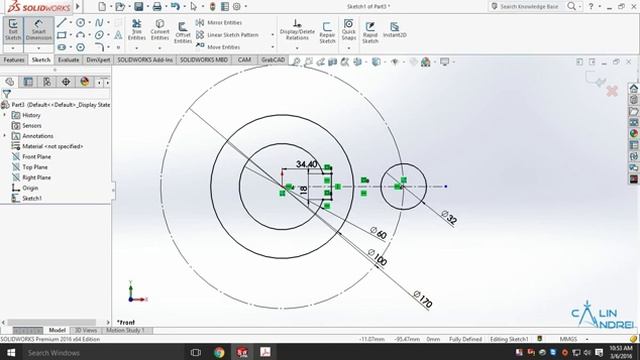Viewport: 640px width, 360px height.
Task: Switch to the DimXpert tab
Action: tap(98, 60)
